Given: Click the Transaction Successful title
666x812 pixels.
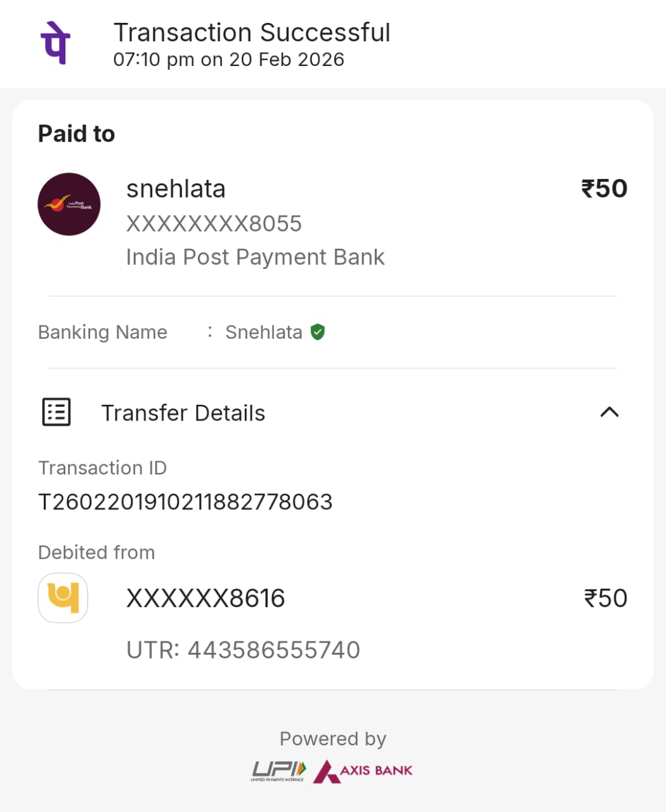Looking at the screenshot, I should pos(252,32).
